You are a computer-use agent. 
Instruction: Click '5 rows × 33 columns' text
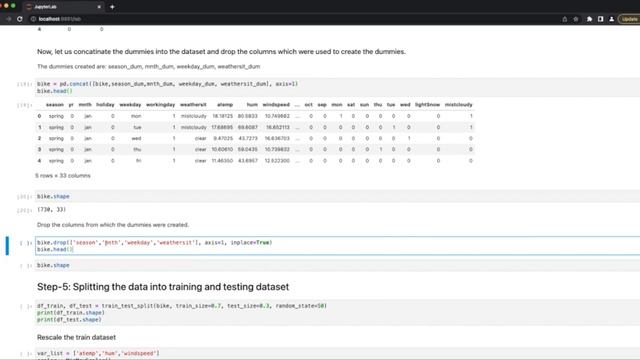(63, 176)
